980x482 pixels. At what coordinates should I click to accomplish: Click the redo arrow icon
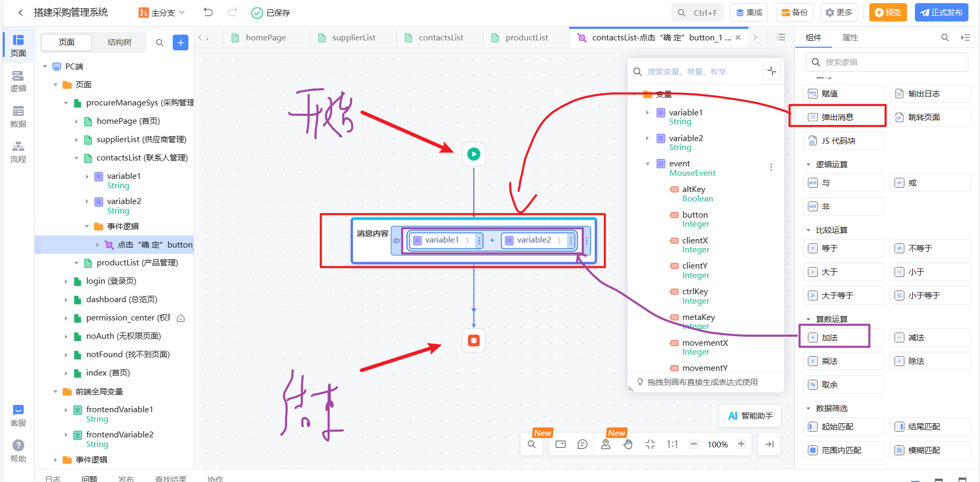coord(233,12)
